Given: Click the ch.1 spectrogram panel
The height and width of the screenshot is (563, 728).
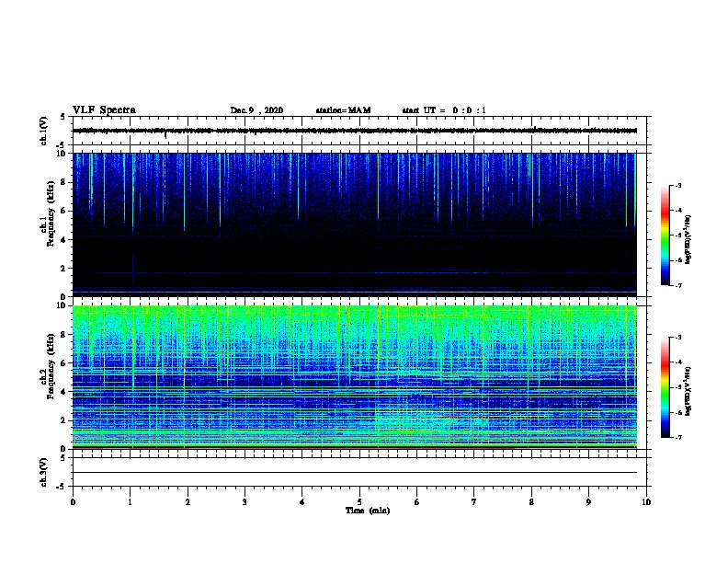Looking at the screenshot, I should tap(355, 224).
